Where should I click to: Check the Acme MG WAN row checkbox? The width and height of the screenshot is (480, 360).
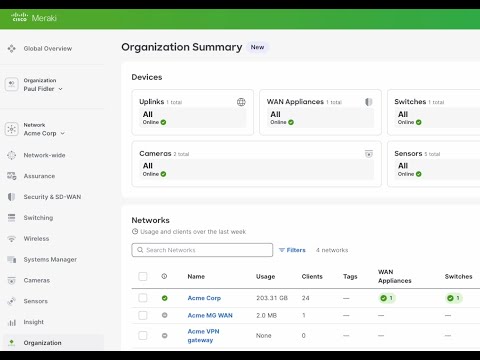pyautogui.click(x=143, y=315)
